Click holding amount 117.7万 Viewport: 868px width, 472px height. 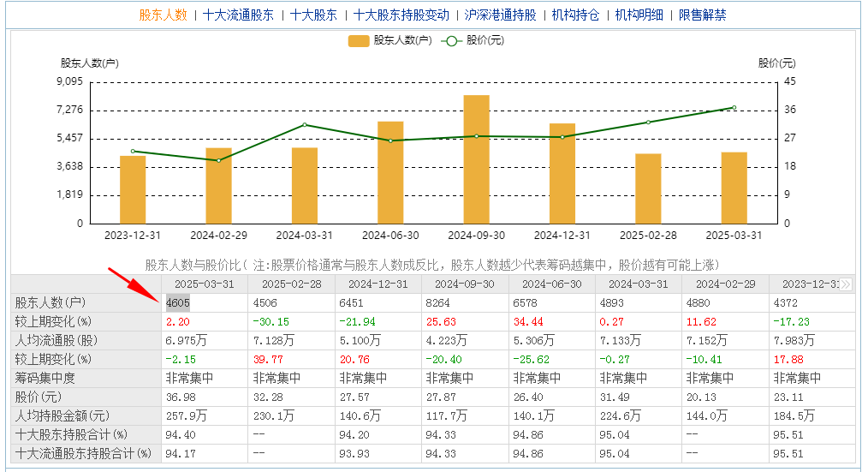pos(446,416)
